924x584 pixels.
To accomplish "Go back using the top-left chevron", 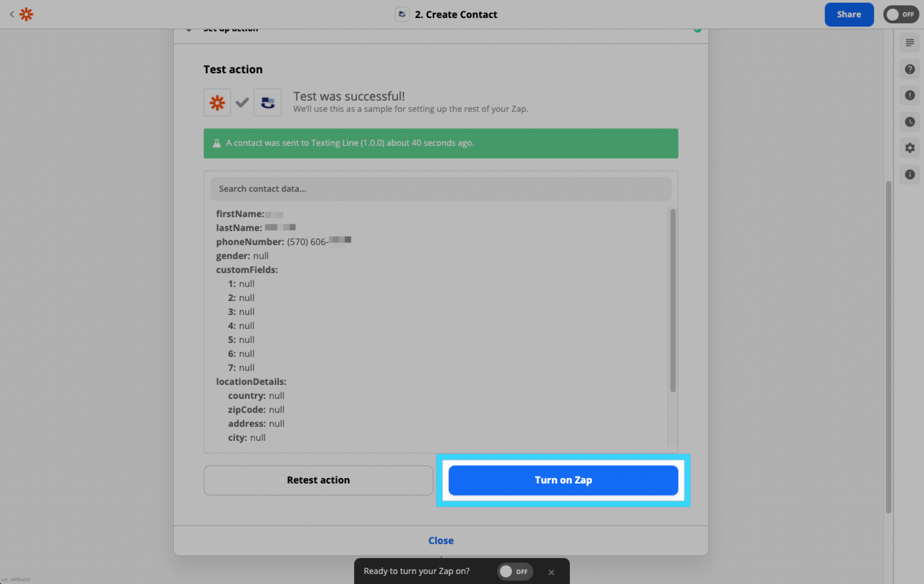I will click(x=11, y=14).
